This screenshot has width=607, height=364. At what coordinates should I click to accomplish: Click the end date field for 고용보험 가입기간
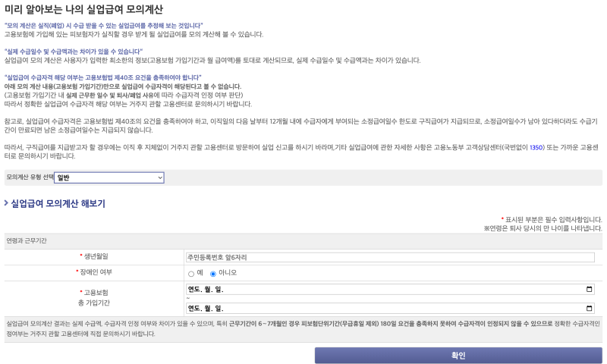(x=390, y=309)
